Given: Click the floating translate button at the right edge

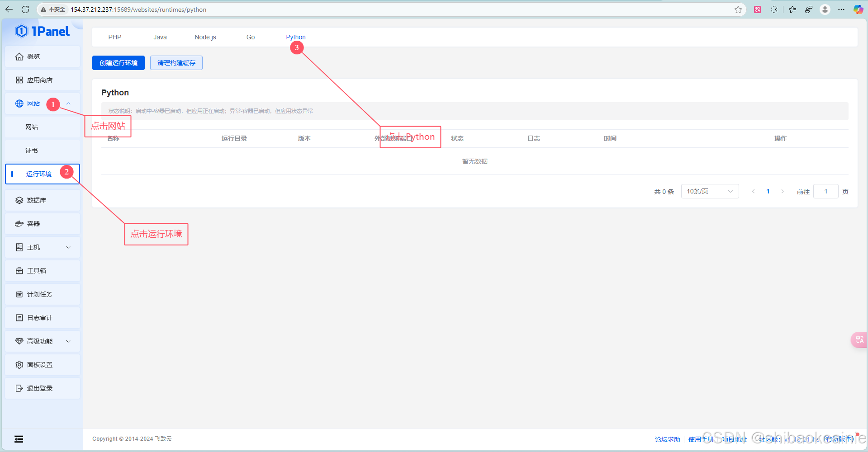Looking at the screenshot, I should pyautogui.click(x=859, y=339).
